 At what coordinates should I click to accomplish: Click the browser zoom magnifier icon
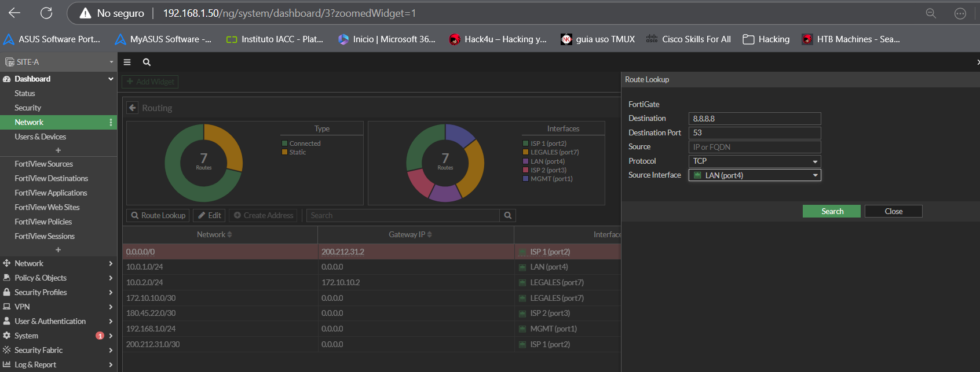click(931, 13)
